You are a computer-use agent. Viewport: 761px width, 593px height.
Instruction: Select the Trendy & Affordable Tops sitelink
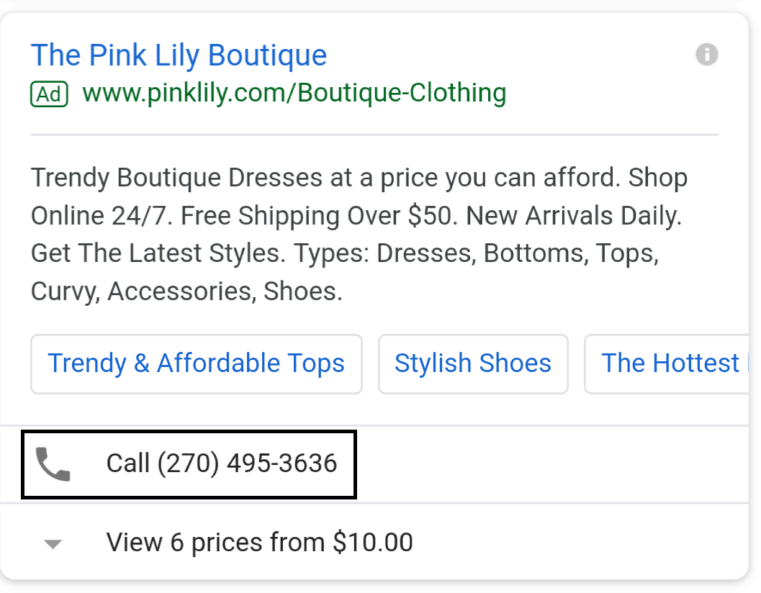click(x=197, y=363)
